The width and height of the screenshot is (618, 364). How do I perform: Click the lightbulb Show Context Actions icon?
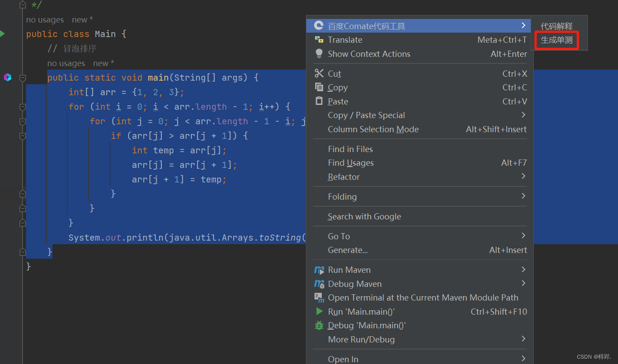pos(319,53)
